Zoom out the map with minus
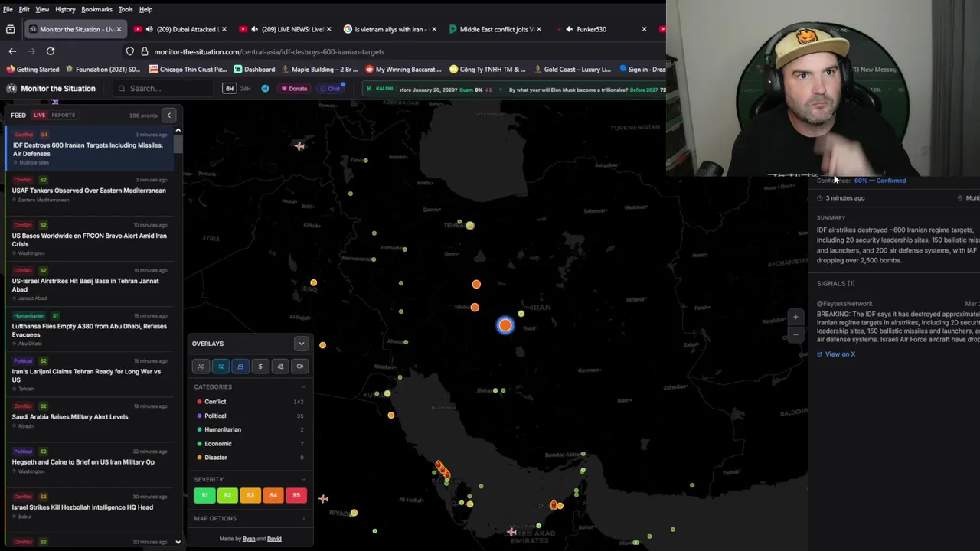This screenshot has height=551, width=980. click(x=795, y=334)
